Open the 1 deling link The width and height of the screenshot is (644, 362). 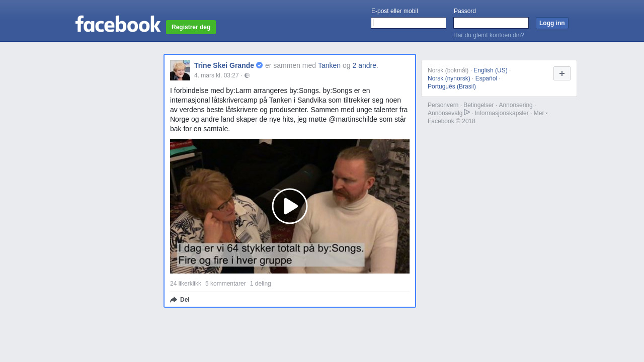tap(261, 284)
